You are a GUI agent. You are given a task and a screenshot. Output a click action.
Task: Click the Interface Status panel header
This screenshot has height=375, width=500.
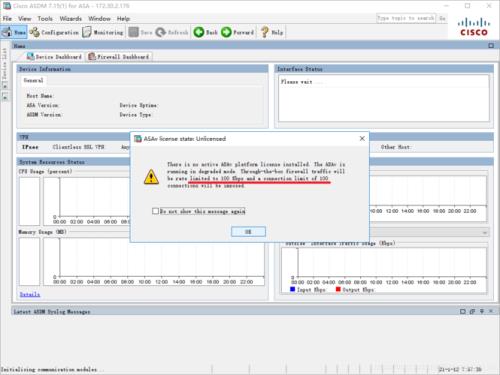pos(384,69)
